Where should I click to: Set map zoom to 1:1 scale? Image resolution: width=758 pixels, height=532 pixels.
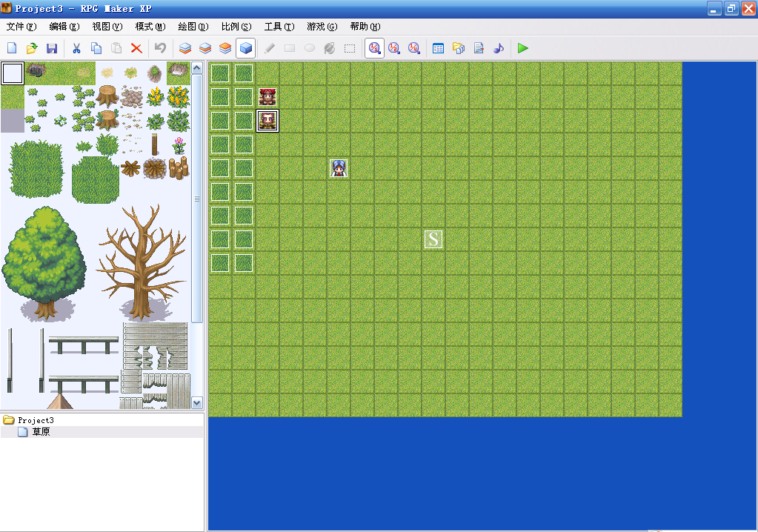tap(374, 48)
